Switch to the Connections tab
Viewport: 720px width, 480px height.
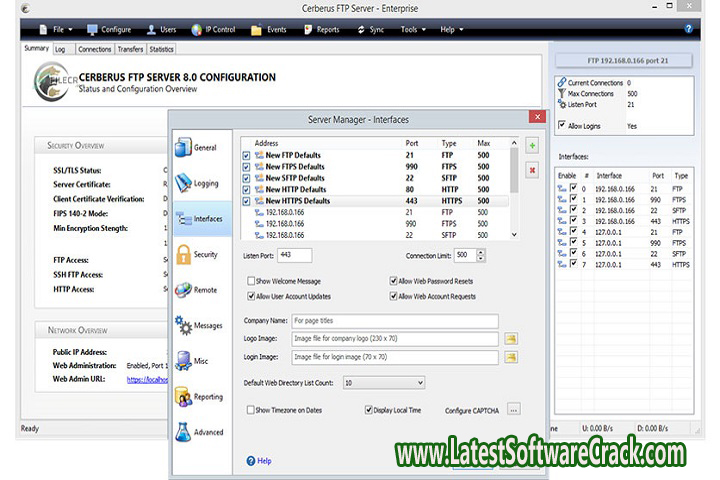coord(95,49)
